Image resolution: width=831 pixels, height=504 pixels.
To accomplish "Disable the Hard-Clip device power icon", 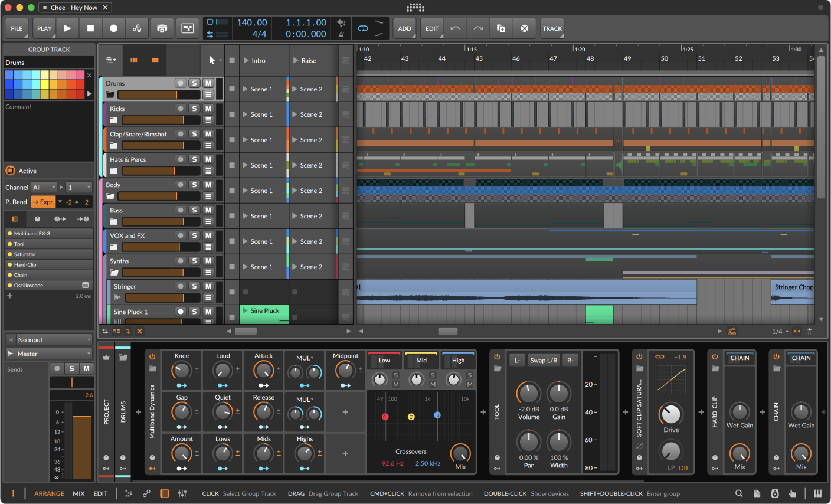I will coord(715,357).
